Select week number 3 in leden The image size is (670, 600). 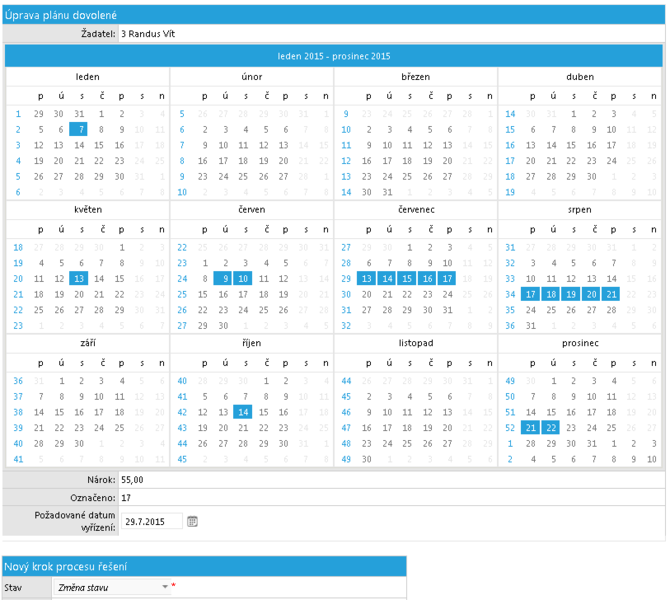click(x=18, y=145)
